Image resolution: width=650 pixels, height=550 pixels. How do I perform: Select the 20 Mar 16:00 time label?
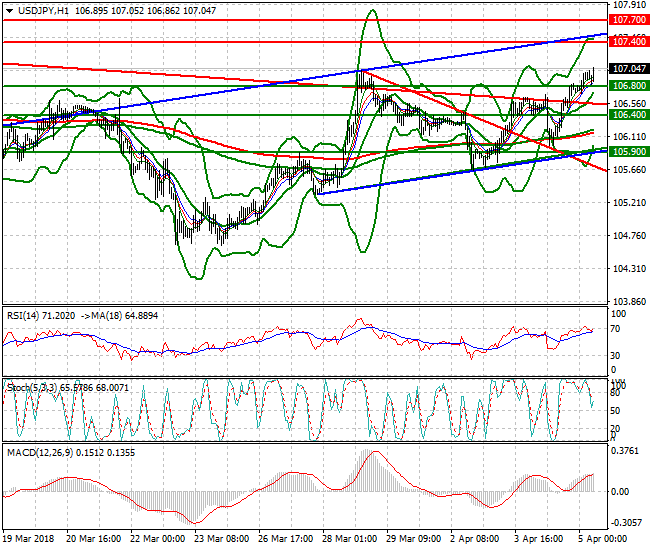[x=93, y=539]
